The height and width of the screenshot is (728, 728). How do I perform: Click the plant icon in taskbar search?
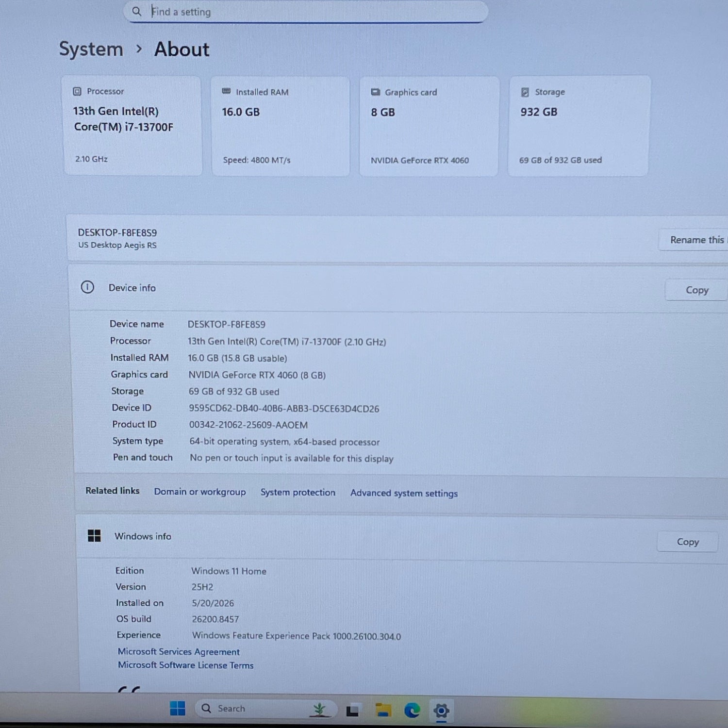point(319,710)
